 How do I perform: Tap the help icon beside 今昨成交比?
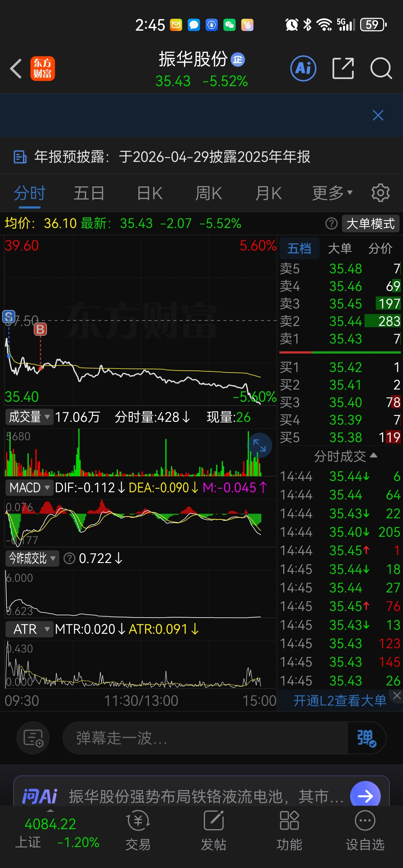point(69,558)
